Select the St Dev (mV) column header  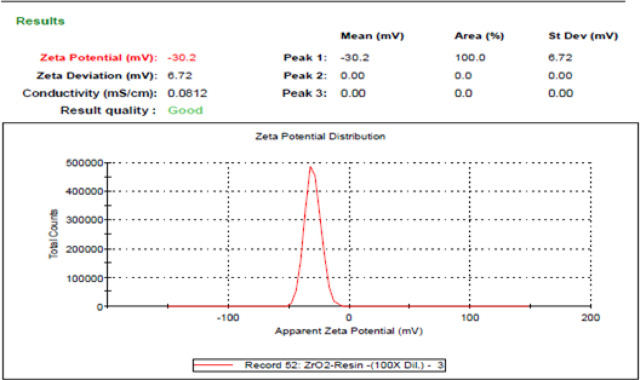583,36
